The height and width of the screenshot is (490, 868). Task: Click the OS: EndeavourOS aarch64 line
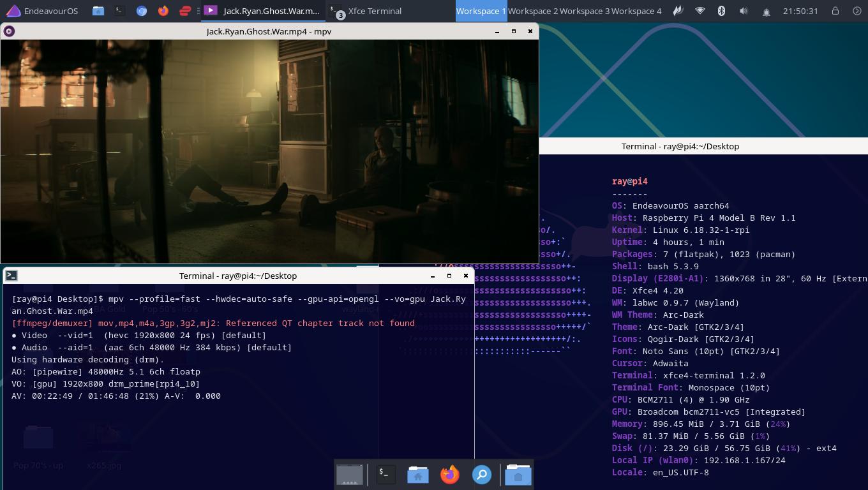pyautogui.click(x=670, y=205)
